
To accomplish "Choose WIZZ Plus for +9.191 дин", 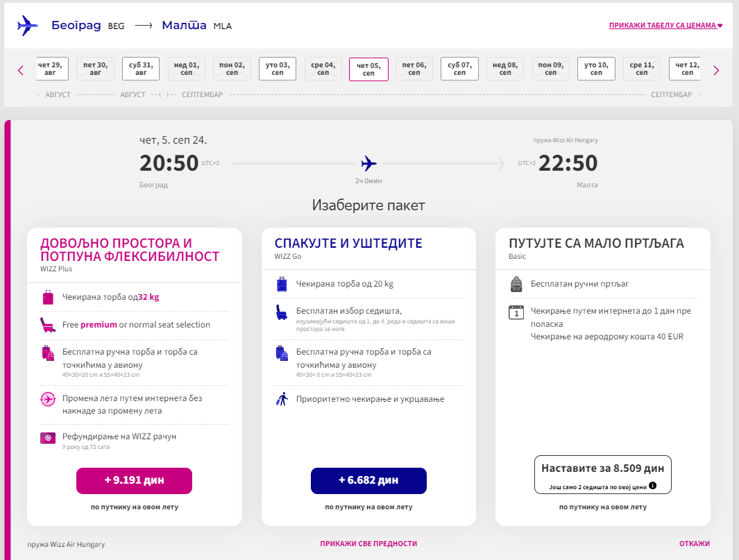I will click(x=135, y=481).
